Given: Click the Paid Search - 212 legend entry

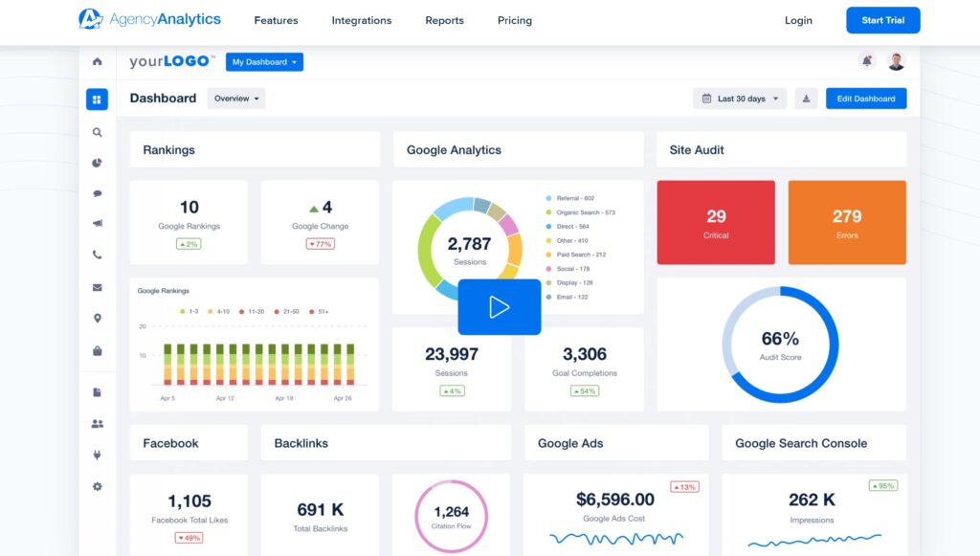Looking at the screenshot, I should (x=576, y=255).
